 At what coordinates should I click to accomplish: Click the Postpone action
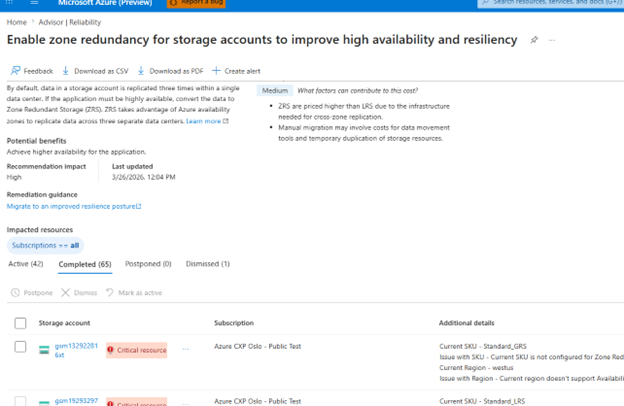point(32,293)
